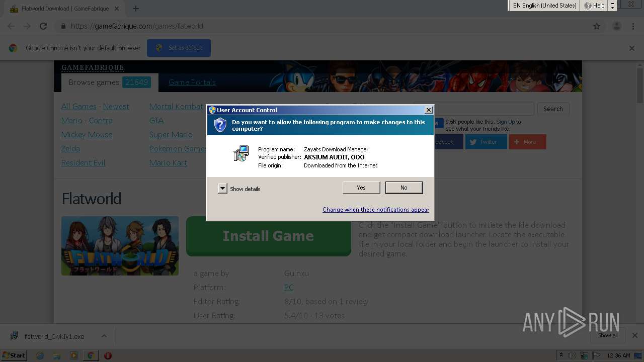The width and height of the screenshot is (644, 362).
Task: Select the Flatworld Download browser tab
Action: pos(64,9)
